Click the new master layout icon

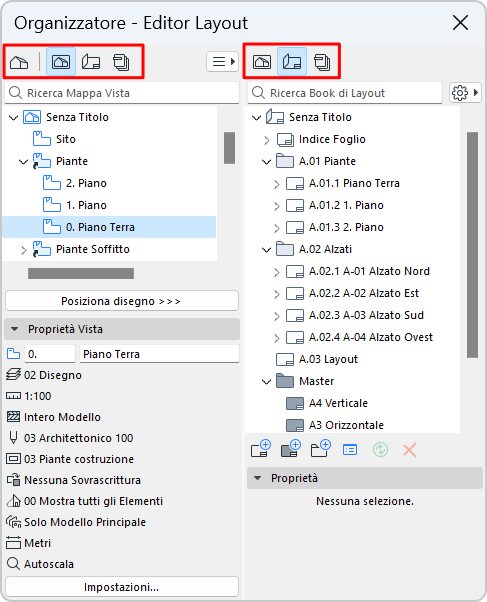point(290,449)
